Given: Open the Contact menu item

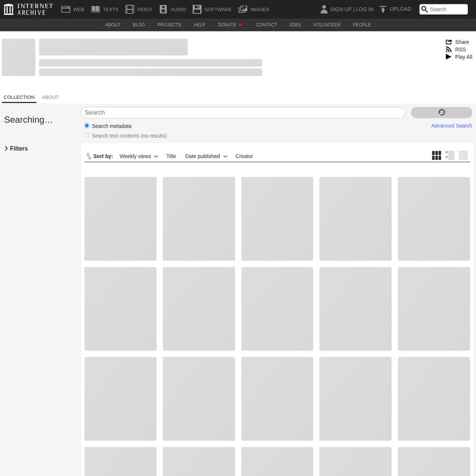Looking at the screenshot, I should tap(266, 25).
